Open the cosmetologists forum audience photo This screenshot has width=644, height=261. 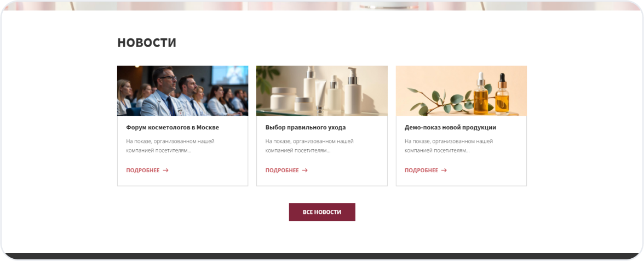(183, 91)
